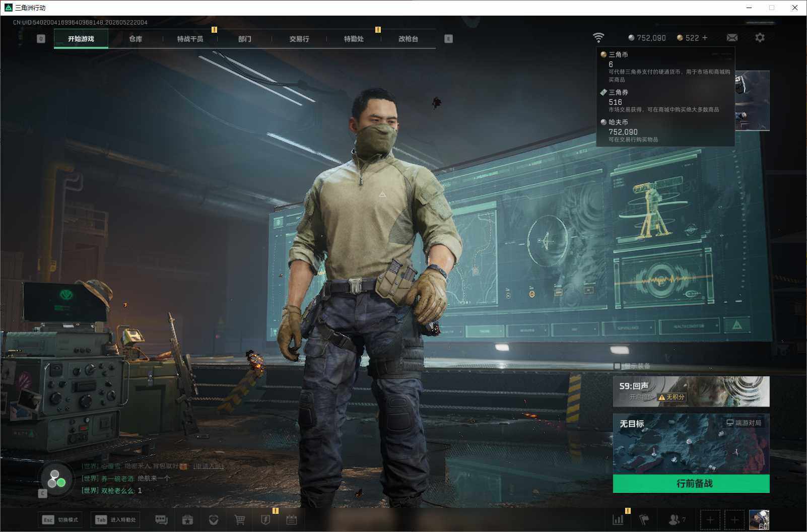This screenshot has width=807, height=532.
Task: Click the Esc 切换模式 button
Action: 60,520
